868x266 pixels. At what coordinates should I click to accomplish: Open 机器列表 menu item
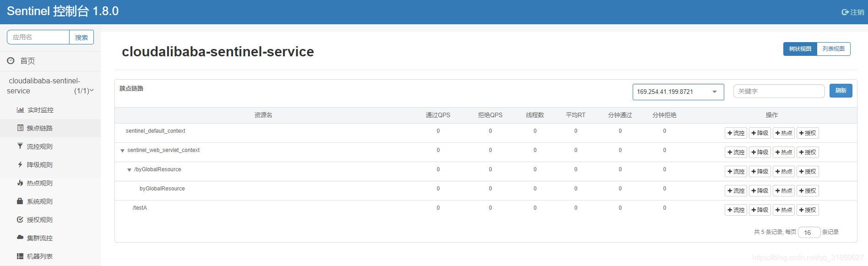pos(50,256)
